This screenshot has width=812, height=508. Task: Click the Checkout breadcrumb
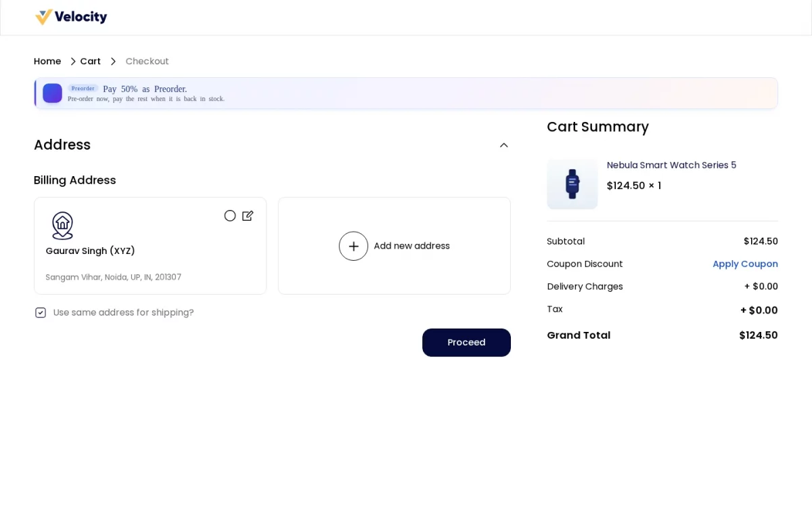[147, 62]
